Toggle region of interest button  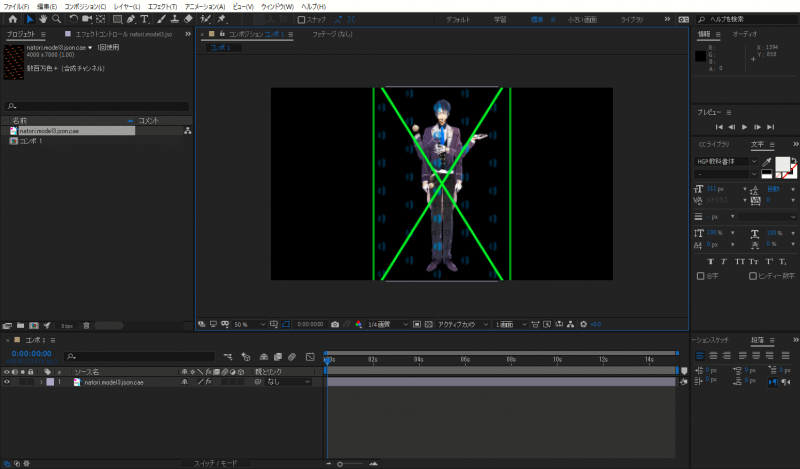tap(417, 325)
